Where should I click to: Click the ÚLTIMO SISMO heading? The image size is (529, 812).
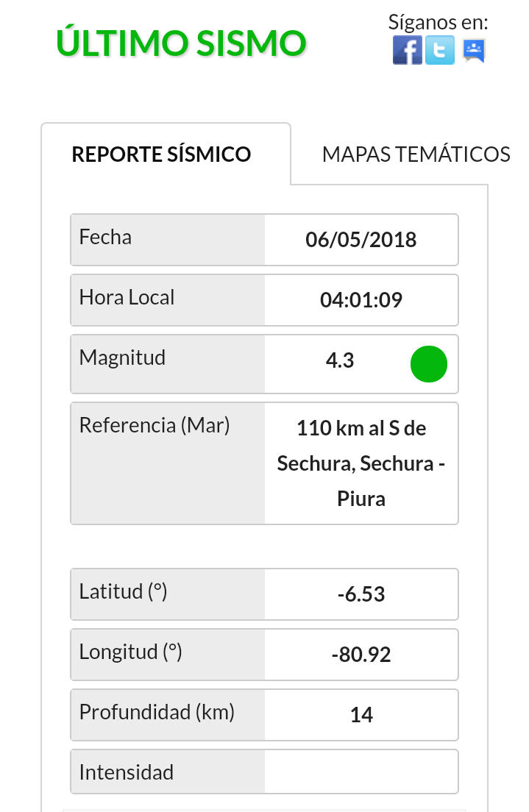181,43
